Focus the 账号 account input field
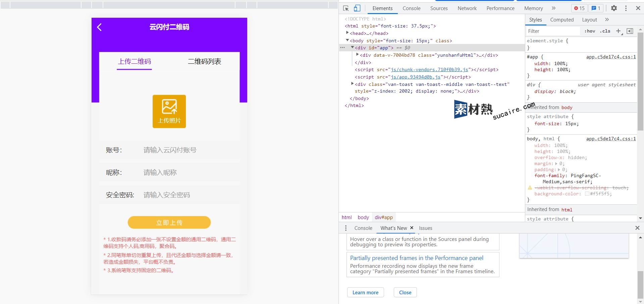Screen dimensions: 644x304 [x=190, y=150]
